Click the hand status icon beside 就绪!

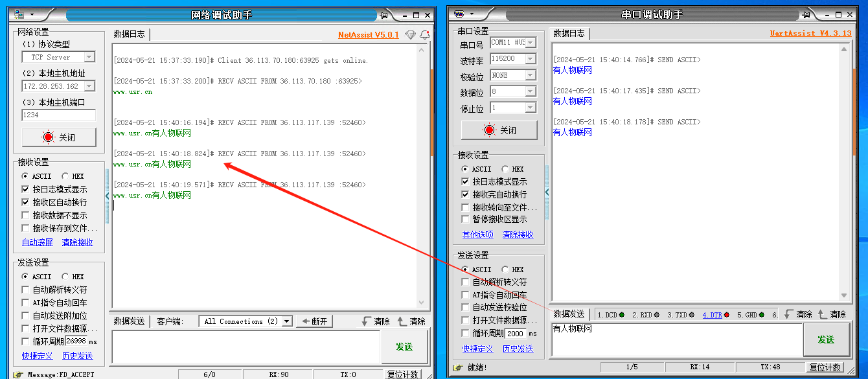coord(457,367)
